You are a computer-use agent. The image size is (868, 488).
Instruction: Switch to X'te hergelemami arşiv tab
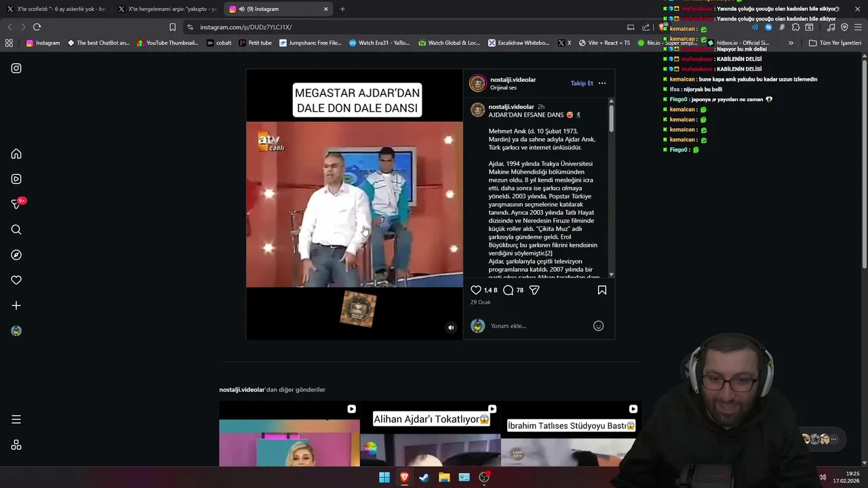tap(167, 9)
